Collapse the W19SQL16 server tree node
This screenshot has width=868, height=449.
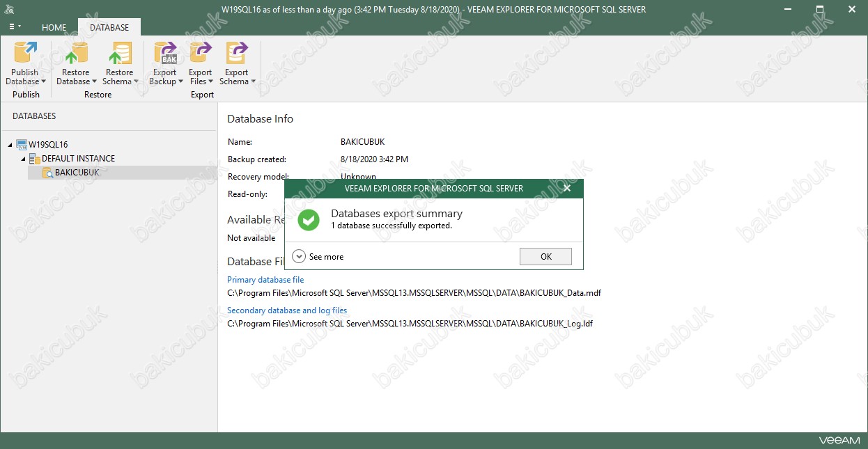tap(10, 145)
